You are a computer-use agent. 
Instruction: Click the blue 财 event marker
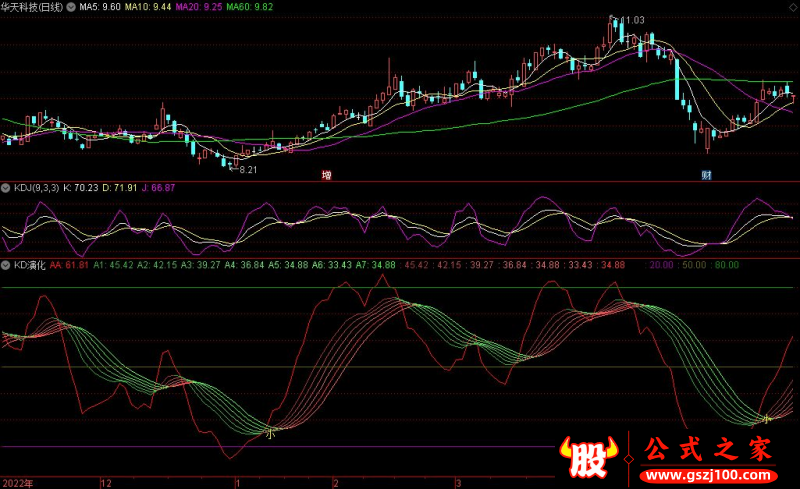pos(705,175)
